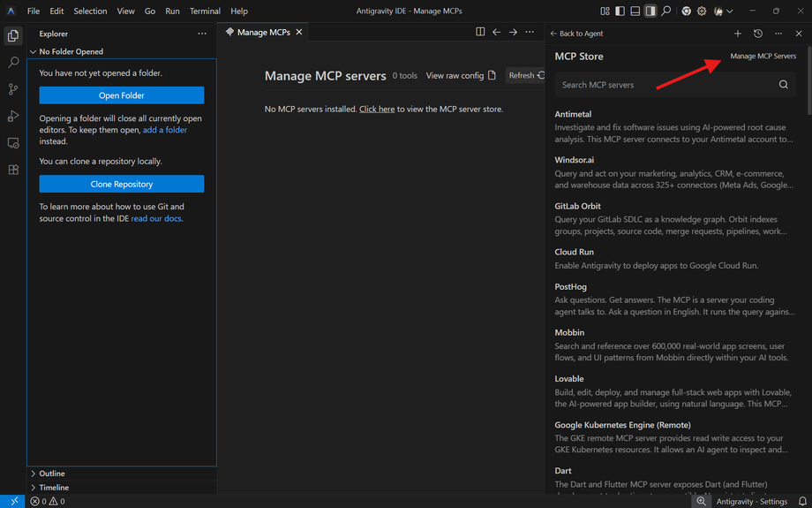Viewport: 812px width, 508px height.
Task: Click the customize layout icon
Action: pyautogui.click(x=605, y=11)
